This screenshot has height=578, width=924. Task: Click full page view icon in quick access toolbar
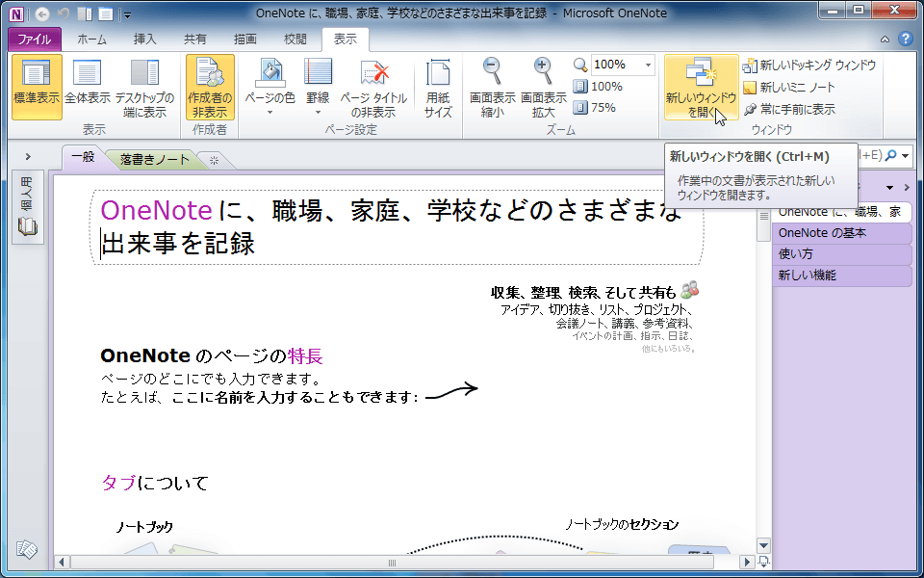106,13
